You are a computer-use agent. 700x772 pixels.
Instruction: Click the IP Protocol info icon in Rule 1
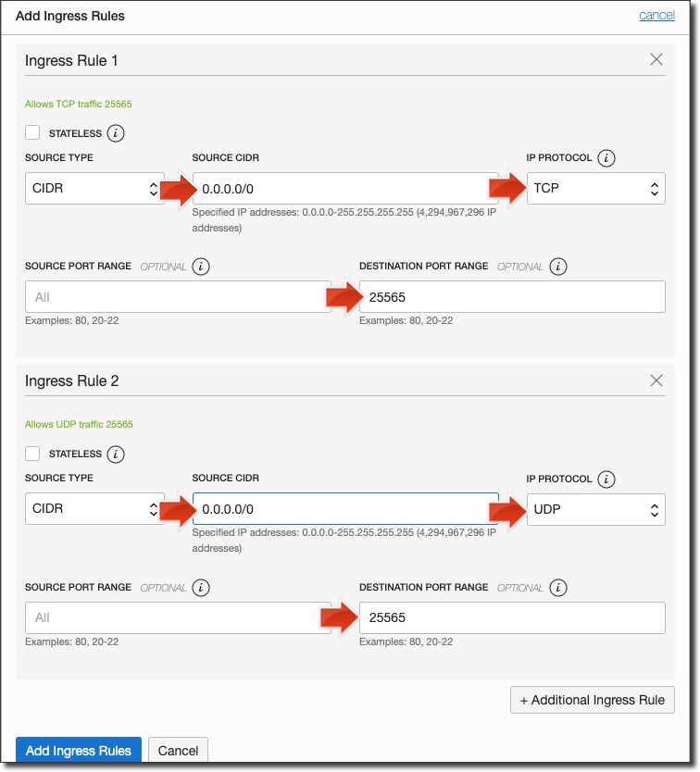tap(606, 158)
